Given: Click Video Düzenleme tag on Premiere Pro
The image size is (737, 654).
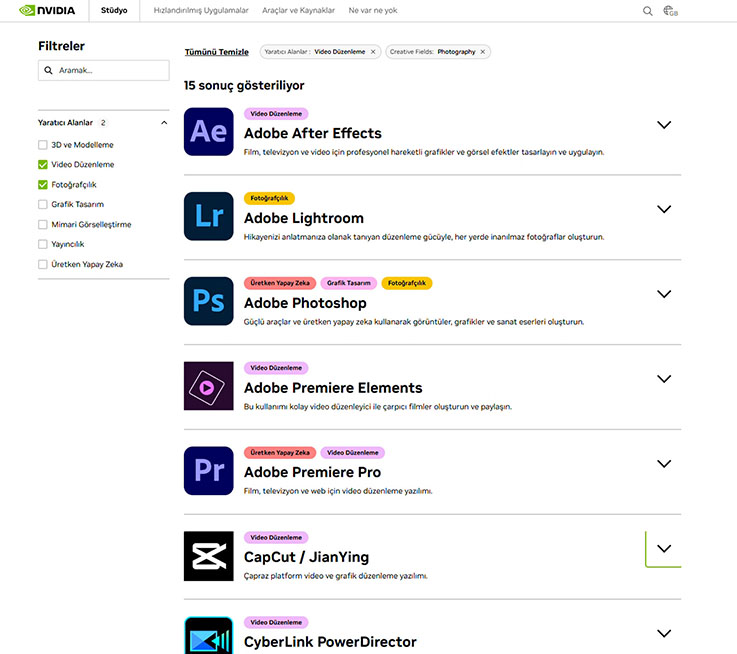Looking at the screenshot, I should point(353,453).
